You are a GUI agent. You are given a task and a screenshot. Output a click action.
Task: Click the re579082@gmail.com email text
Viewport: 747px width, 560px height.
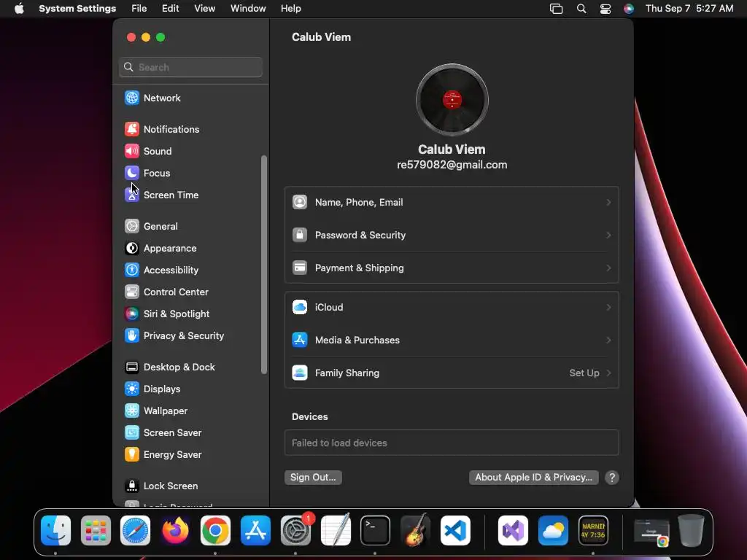[452, 165]
